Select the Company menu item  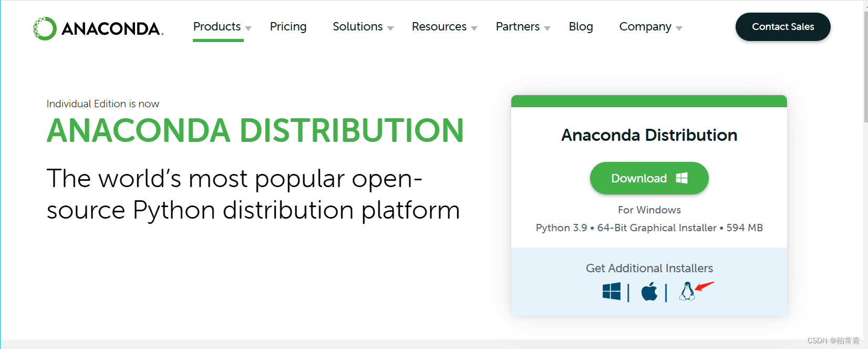645,27
